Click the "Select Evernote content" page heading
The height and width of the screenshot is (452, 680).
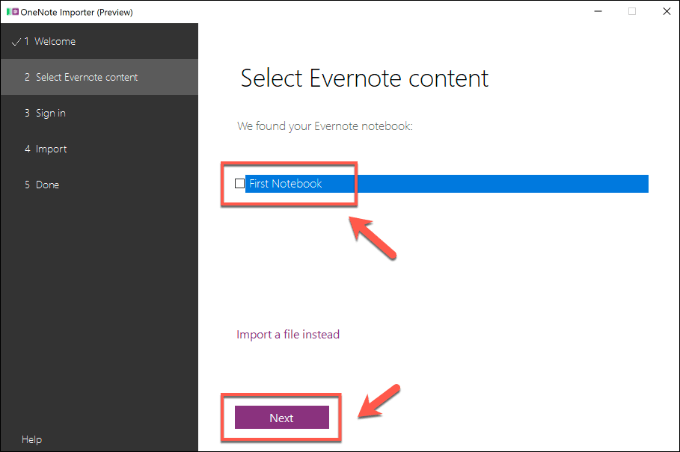pyautogui.click(x=364, y=78)
